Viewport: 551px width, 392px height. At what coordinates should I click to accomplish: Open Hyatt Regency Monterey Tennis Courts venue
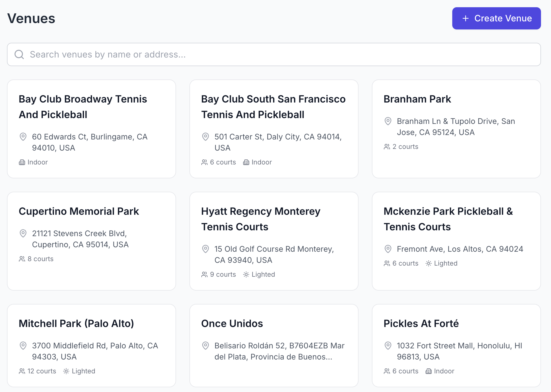[x=261, y=219]
